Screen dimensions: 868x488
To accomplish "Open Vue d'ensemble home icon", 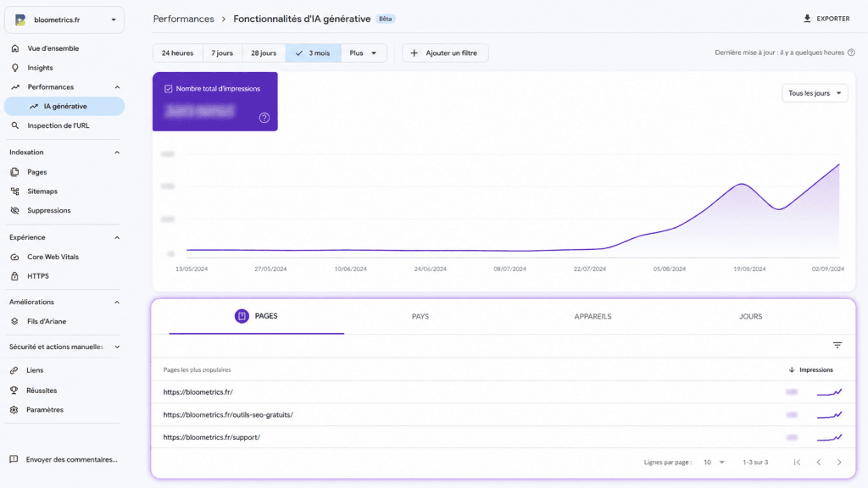I will click(15, 48).
